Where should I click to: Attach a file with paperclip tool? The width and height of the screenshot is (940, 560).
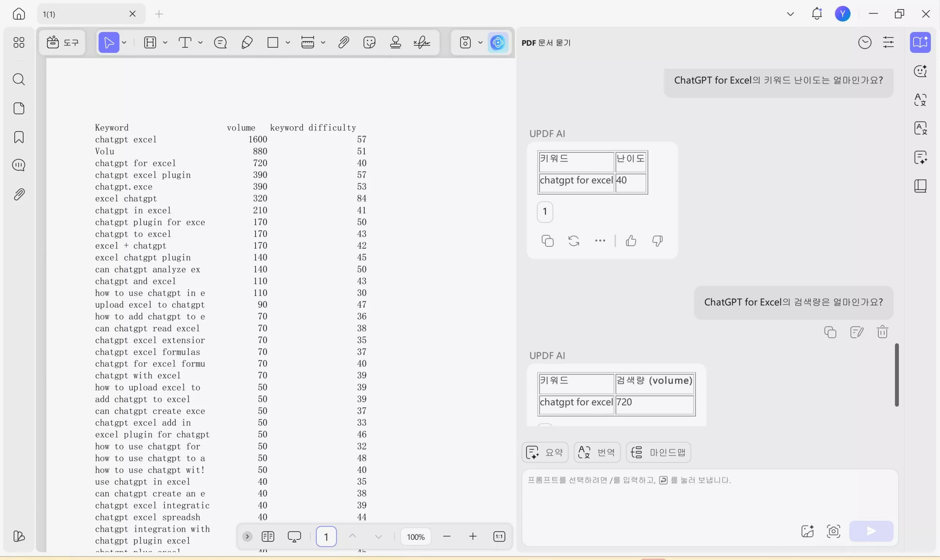coord(343,42)
